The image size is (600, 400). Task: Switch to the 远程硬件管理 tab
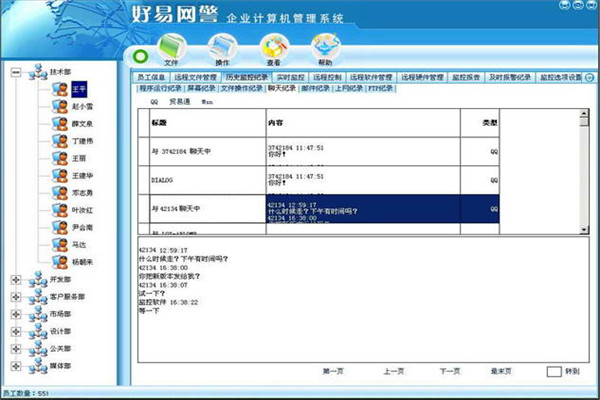[422, 77]
